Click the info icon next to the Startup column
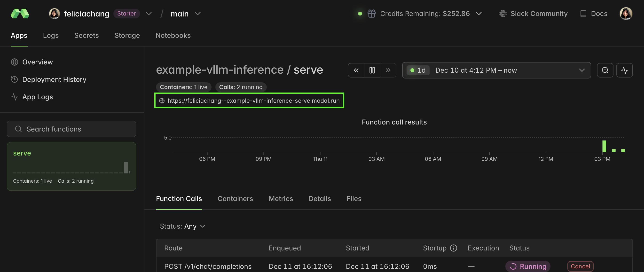Image resolution: width=644 pixels, height=272 pixels. 453,248
